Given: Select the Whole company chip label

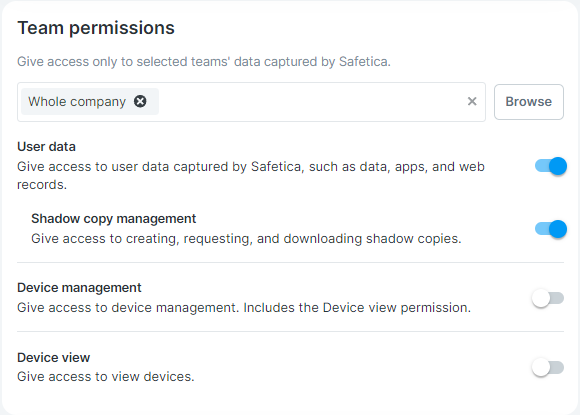Looking at the screenshot, I should [77, 101].
